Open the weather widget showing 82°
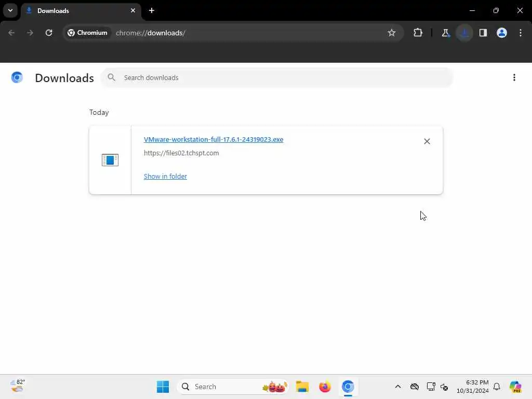532x399 pixels. (x=17, y=387)
